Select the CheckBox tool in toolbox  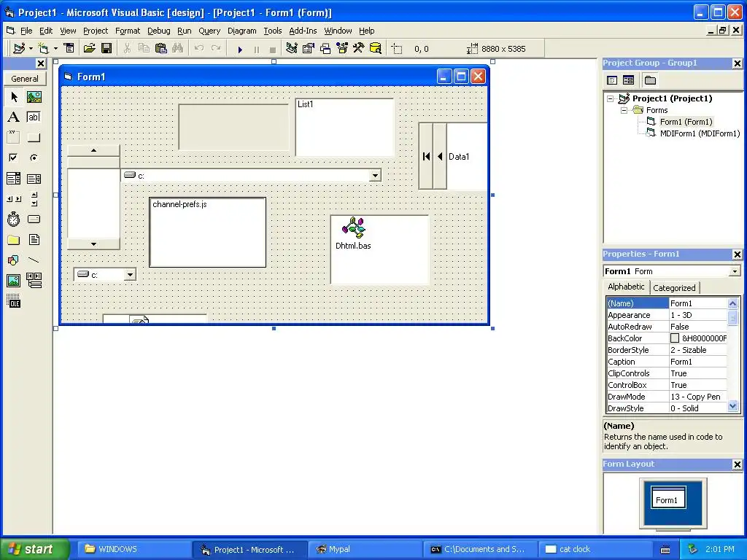(x=14, y=157)
